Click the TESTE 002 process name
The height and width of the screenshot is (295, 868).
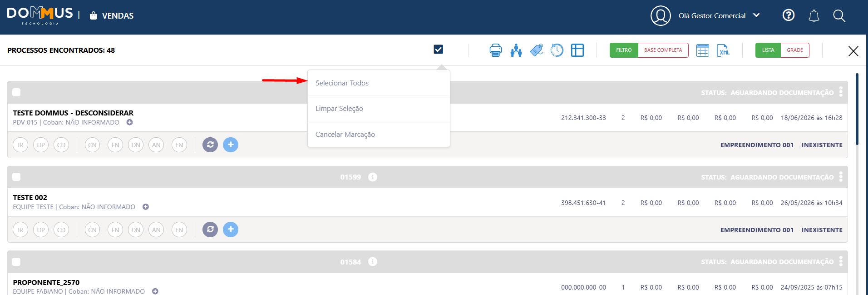coord(30,197)
